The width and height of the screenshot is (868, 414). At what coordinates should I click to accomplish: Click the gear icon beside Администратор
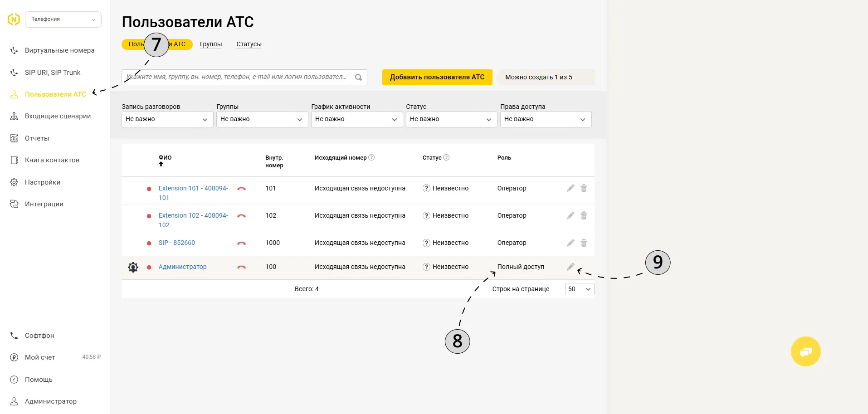pos(133,267)
